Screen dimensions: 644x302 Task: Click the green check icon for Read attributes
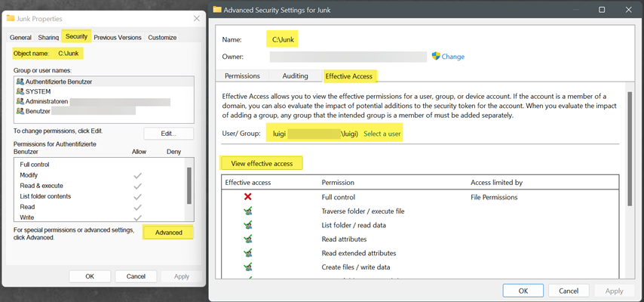coord(247,239)
